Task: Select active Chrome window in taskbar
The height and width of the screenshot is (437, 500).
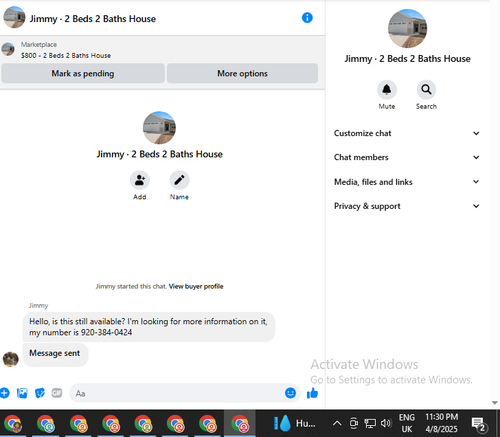Action: (x=240, y=423)
